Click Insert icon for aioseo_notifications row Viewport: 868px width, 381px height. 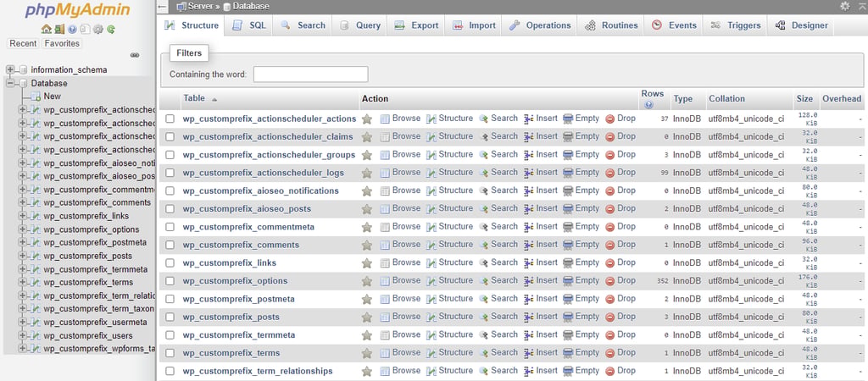529,190
